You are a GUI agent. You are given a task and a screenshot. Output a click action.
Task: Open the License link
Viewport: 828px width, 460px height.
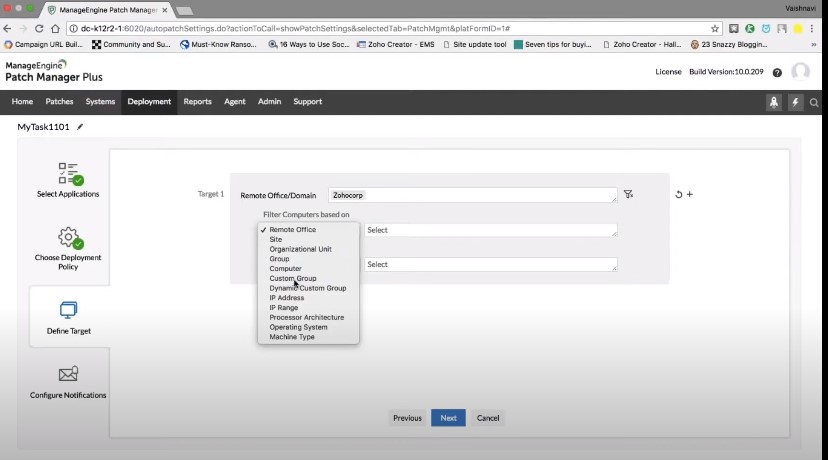668,72
